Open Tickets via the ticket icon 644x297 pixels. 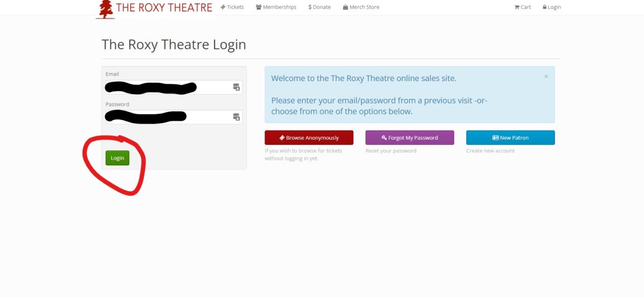[223, 7]
